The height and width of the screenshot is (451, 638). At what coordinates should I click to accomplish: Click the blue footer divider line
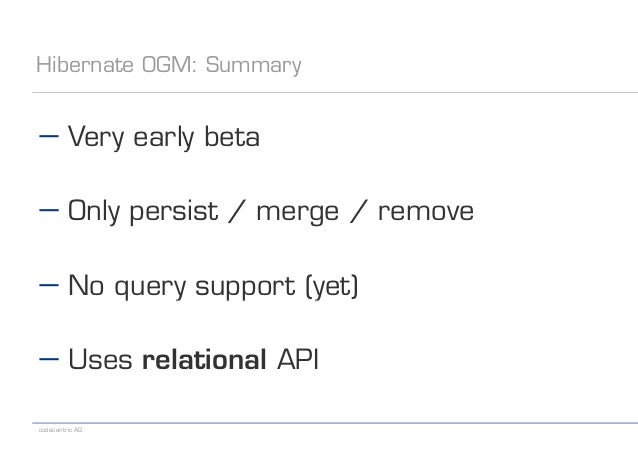click(x=335, y=423)
